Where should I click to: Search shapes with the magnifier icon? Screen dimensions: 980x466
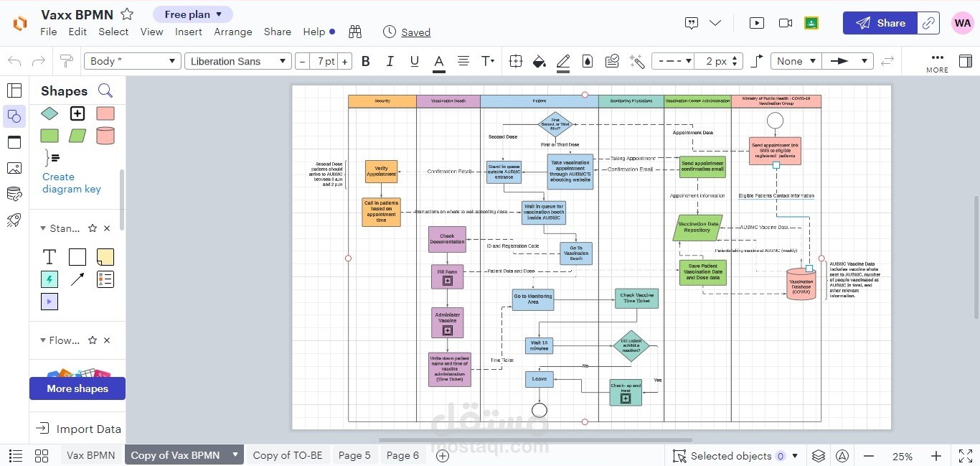(105, 90)
